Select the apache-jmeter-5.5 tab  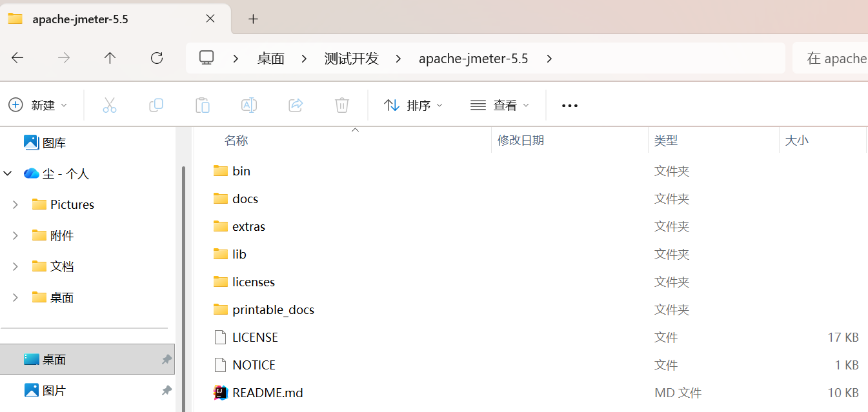[x=115, y=19]
